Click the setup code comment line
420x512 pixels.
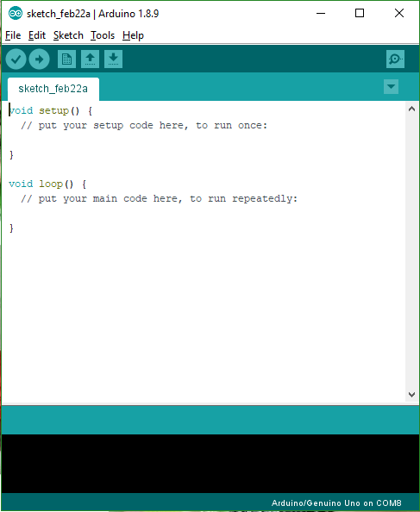[144, 125]
